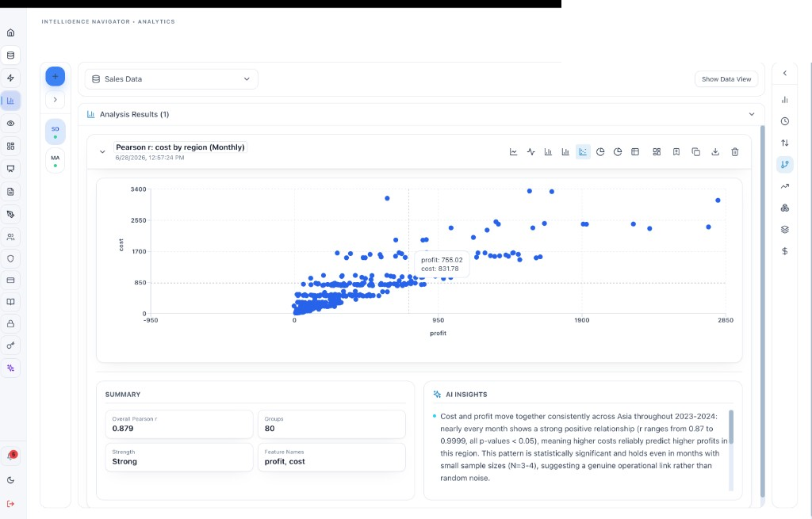The width and height of the screenshot is (812, 519).
Task: Open the users icon in left sidebar
Action: click(10, 237)
